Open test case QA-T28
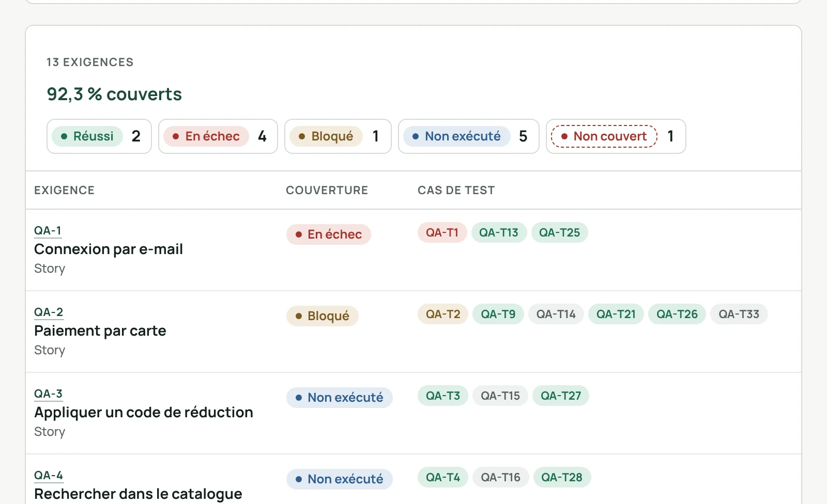The height and width of the screenshot is (504, 827). pos(562,477)
